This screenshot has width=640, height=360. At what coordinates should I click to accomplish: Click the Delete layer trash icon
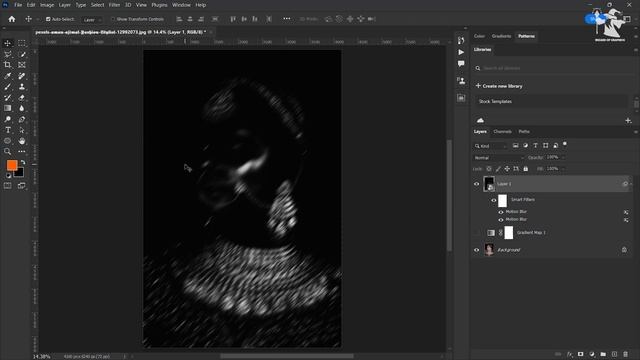[625, 354]
